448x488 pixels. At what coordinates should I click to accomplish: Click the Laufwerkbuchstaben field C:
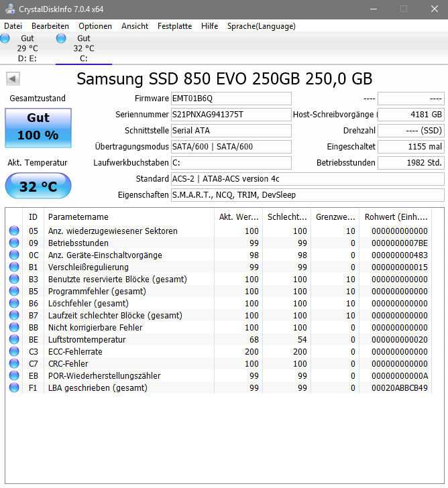231,163
